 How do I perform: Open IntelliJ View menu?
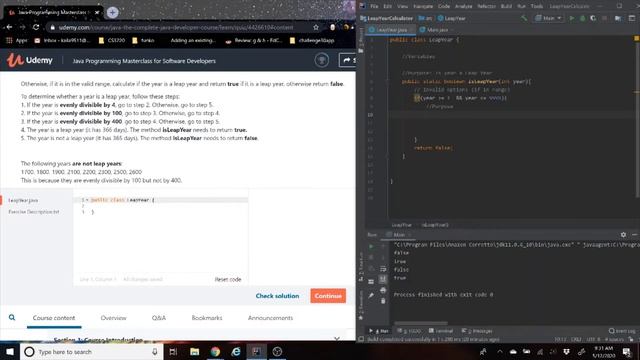(402, 6)
